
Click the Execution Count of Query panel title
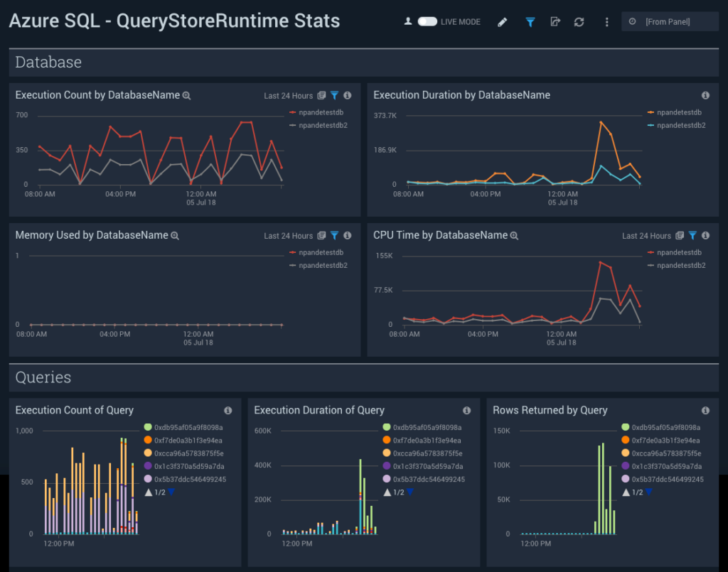(x=74, y=410)
